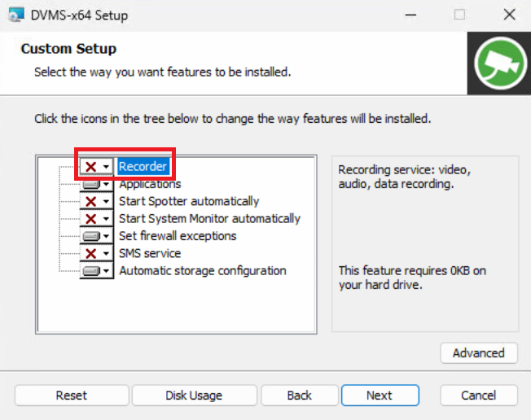Viewport: 531px width, 420px height.
Task: Select Start Spotter automatically feature label
Action: [189, 201]
